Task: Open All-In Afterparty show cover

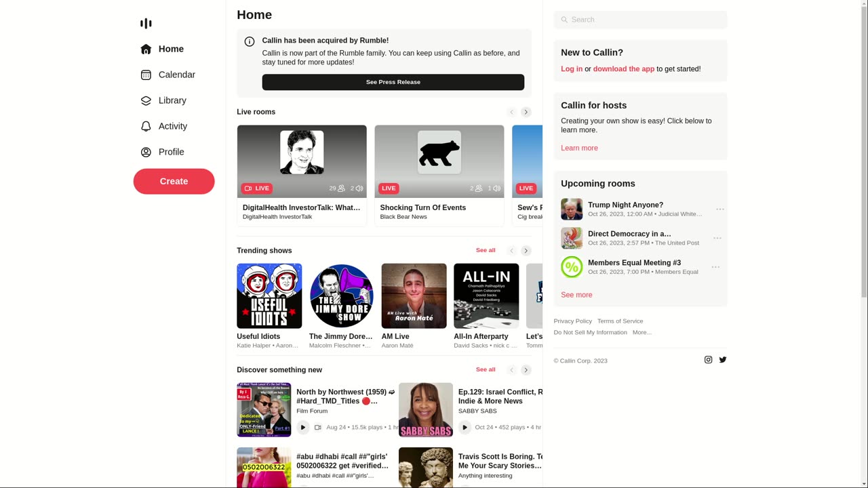Action: coord(486,296)
